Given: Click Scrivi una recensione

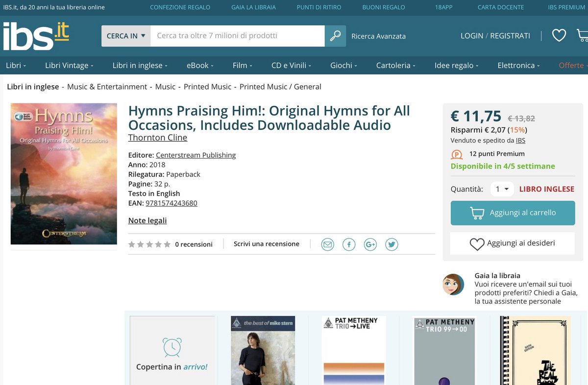Looking at the screenshot, I should [x=267, y=244].
